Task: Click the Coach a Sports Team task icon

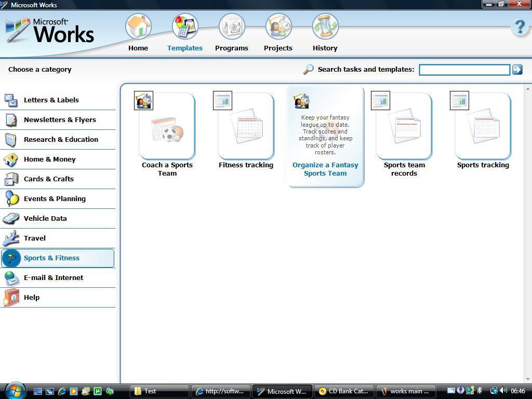Action: click(143, 100)
